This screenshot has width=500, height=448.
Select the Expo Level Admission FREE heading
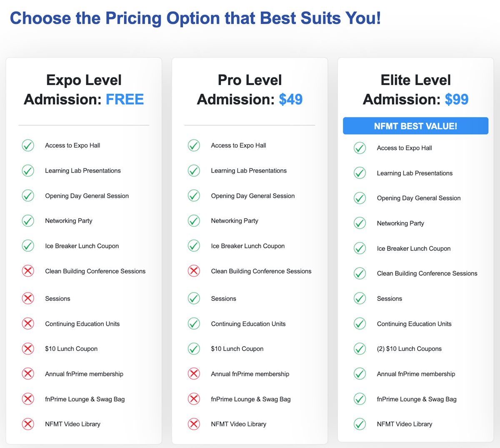84,90
